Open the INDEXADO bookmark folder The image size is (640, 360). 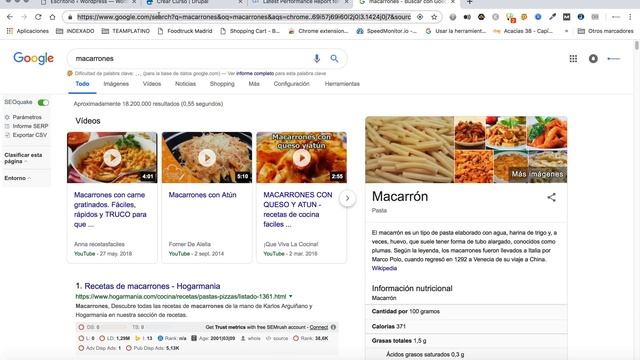tap(75, 31)
